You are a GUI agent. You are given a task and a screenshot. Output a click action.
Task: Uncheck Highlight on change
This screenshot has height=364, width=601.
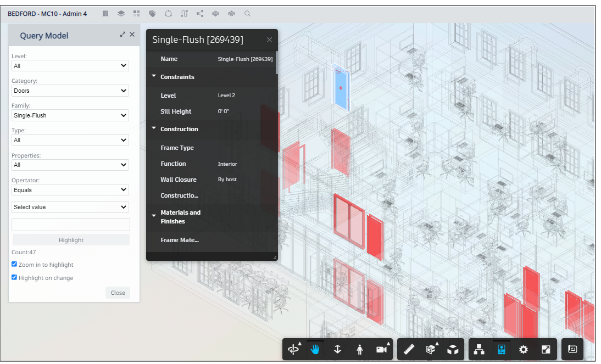click(14, 277)
